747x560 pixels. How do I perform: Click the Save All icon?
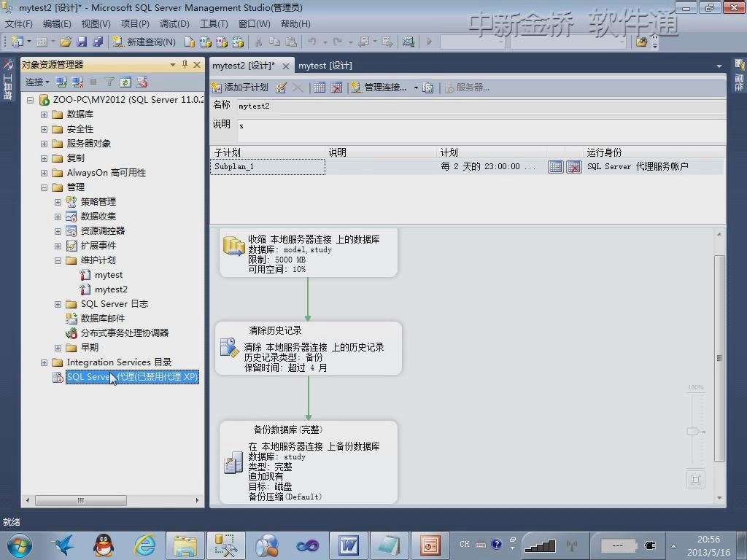click(x=98, y=42)
